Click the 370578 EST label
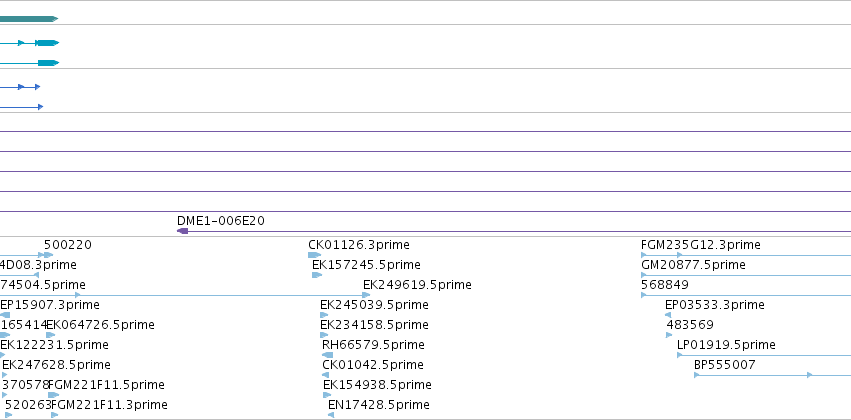The width and height of the screenshot is (851, 420). 26,385
